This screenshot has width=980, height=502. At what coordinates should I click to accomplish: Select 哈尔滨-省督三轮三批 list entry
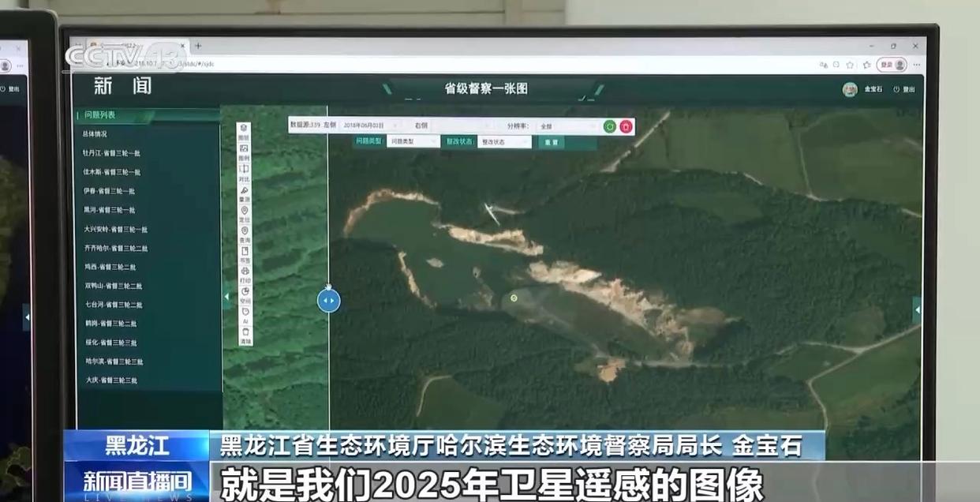click(x=114, y=362)
